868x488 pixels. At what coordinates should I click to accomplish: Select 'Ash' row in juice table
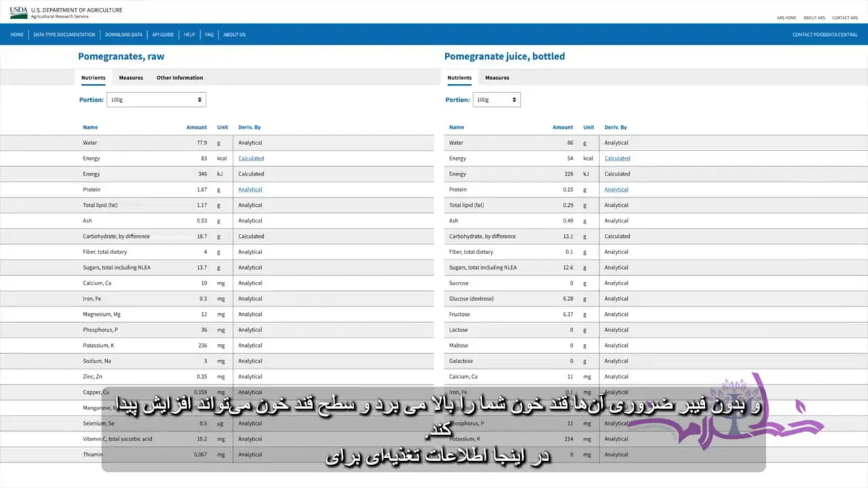656,221
